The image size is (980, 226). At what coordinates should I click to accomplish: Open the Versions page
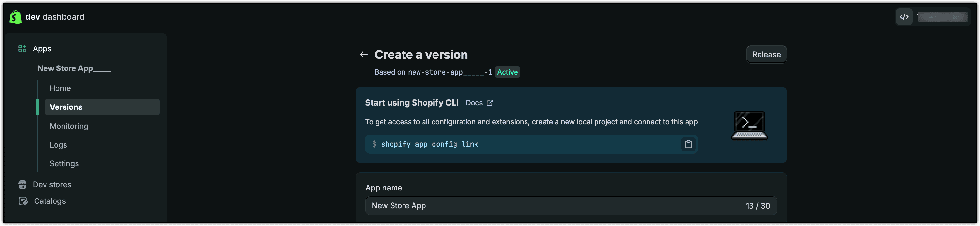coord(102,107)
